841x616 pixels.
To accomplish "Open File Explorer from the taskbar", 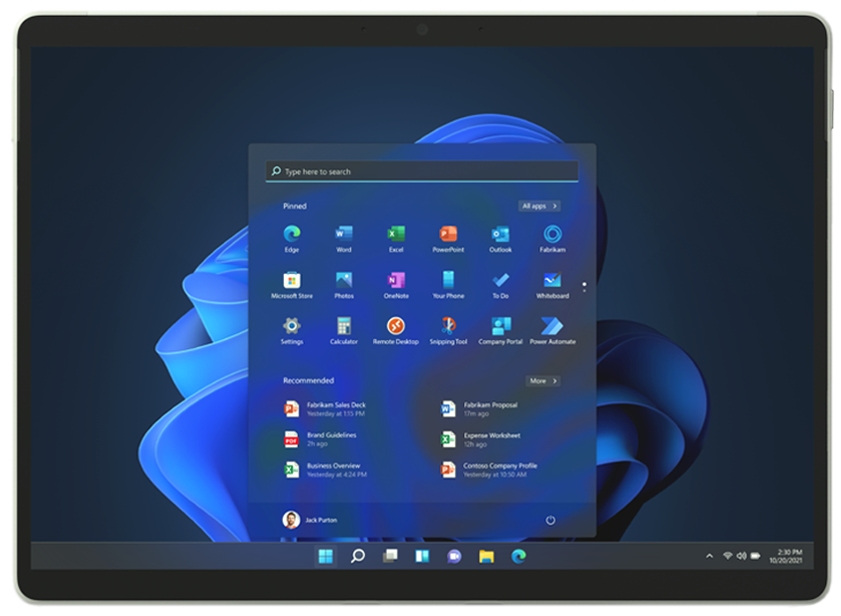I will (x=487, y=556).
